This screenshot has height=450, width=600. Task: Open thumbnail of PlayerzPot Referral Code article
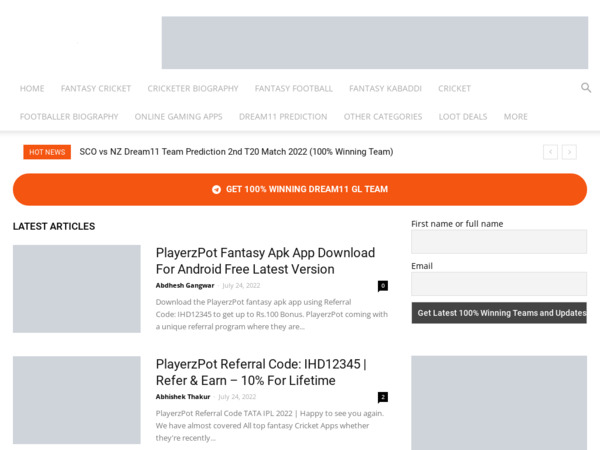coord(77,400)
